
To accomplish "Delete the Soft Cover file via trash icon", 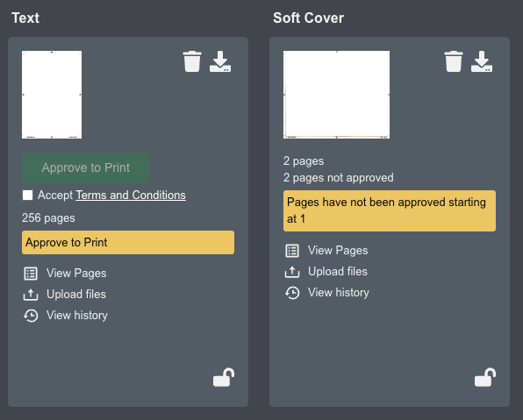I will [454, 61].
